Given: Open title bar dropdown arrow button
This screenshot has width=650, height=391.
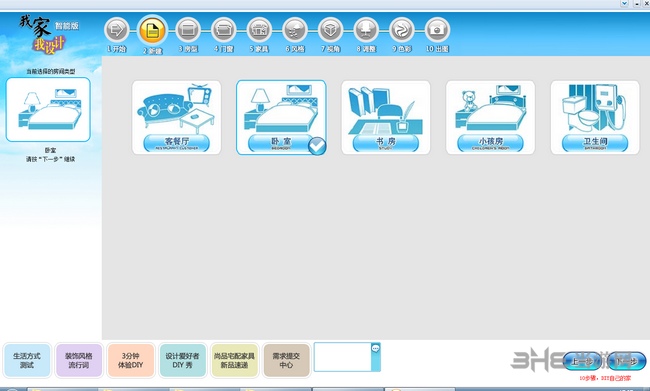Looking at the screenshot, I should (x=624, y=3).
